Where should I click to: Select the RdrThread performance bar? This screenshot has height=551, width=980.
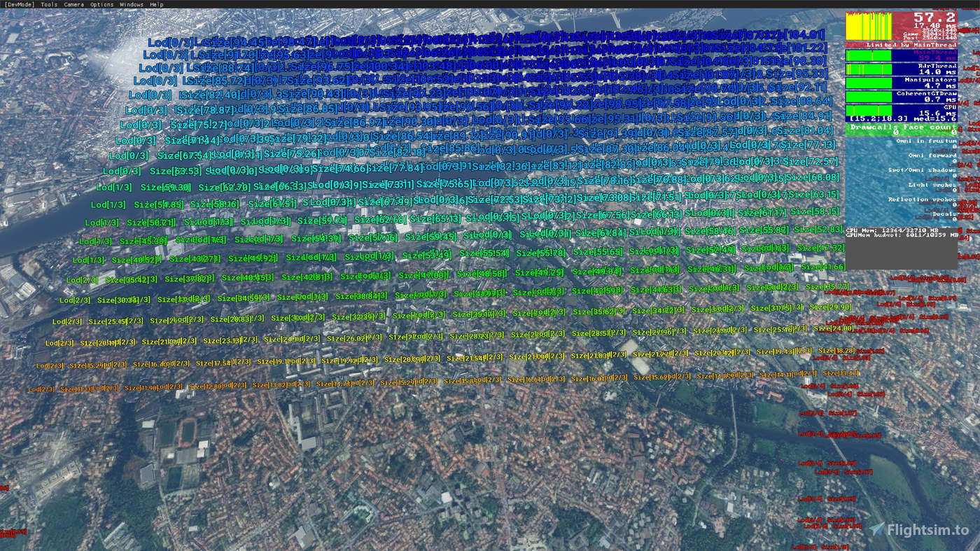point(903,70)
